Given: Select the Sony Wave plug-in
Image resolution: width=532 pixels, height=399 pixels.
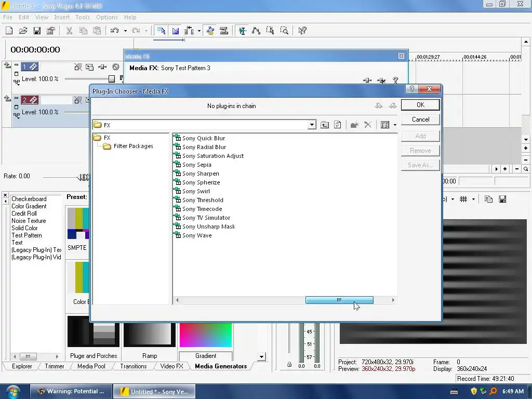Looking at the screenshot, I should [x=193, y=235].
